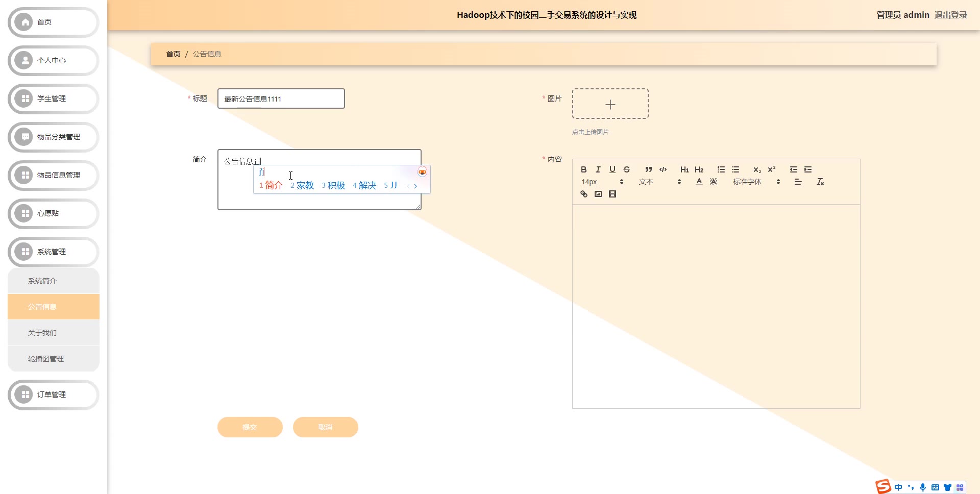
Task: Show next page of IME candidates
Action: pyautogui.click(x=415, y=186)
